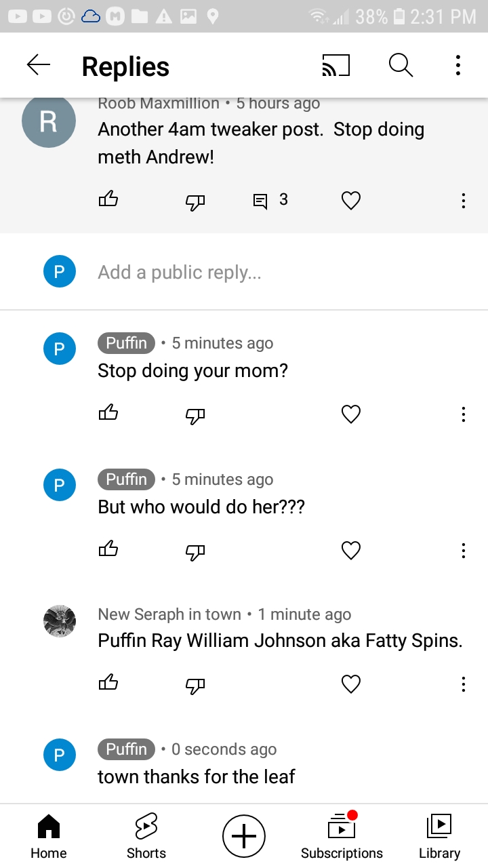
Task: Open the search magnifier icon
Action: coord(401,65)
